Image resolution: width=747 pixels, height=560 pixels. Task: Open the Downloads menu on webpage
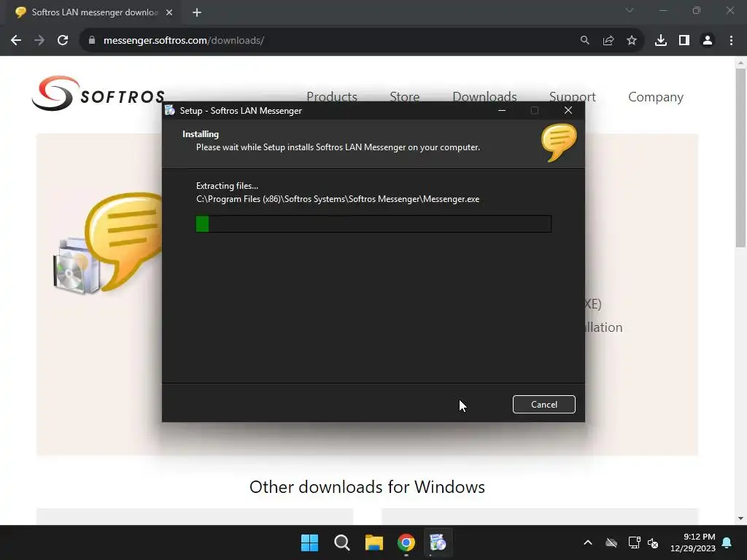click(484, 97)
